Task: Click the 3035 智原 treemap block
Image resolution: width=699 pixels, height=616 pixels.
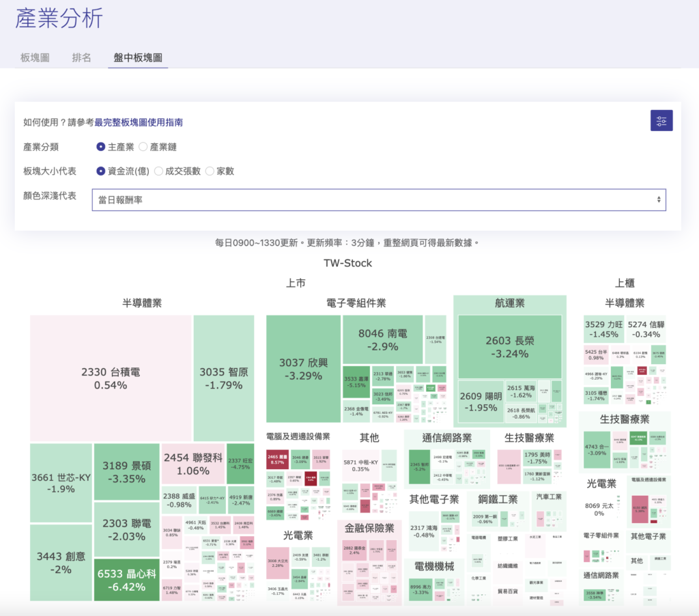Action: click(224, 378)
